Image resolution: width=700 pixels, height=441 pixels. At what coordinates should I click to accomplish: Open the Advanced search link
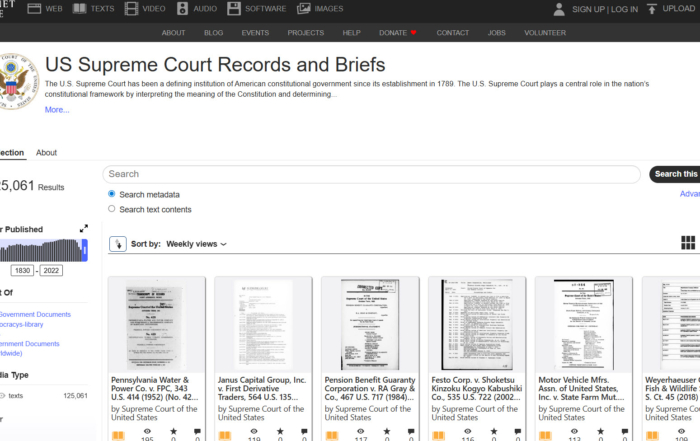coord(690,194)
